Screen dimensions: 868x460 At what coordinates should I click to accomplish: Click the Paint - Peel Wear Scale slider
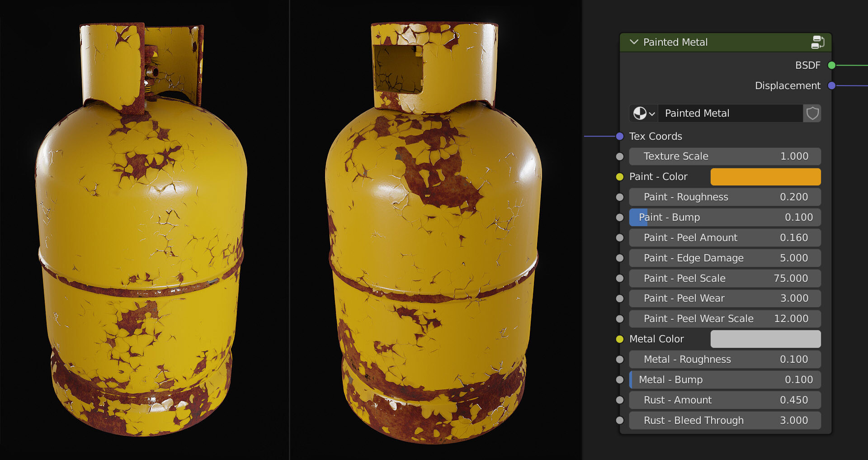(725, 318)
